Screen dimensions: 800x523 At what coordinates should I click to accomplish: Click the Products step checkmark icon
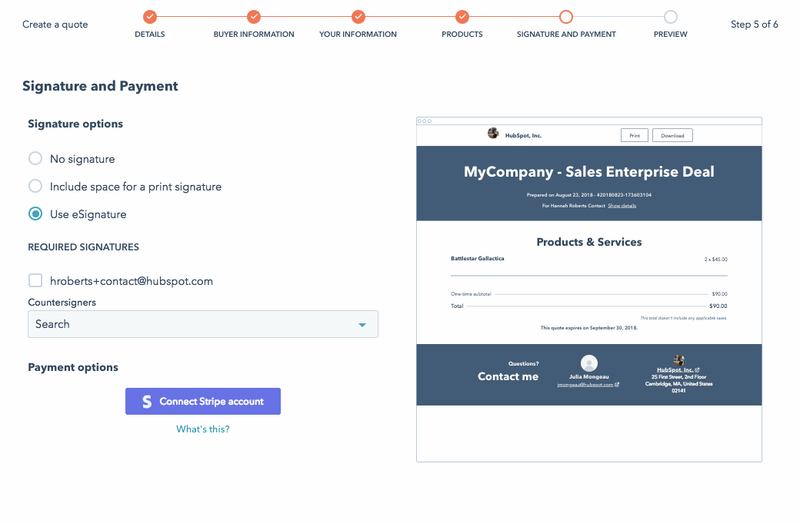click(462, 17)
